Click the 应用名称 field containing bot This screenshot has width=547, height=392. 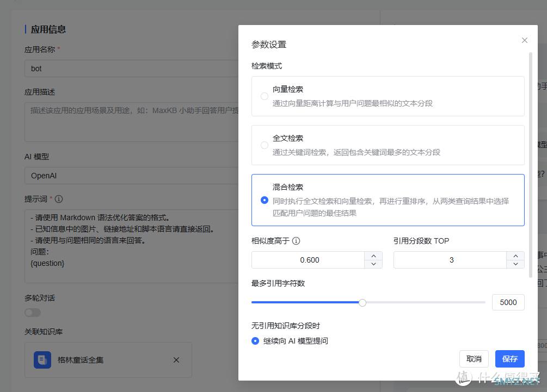click(x=132, y=69)
